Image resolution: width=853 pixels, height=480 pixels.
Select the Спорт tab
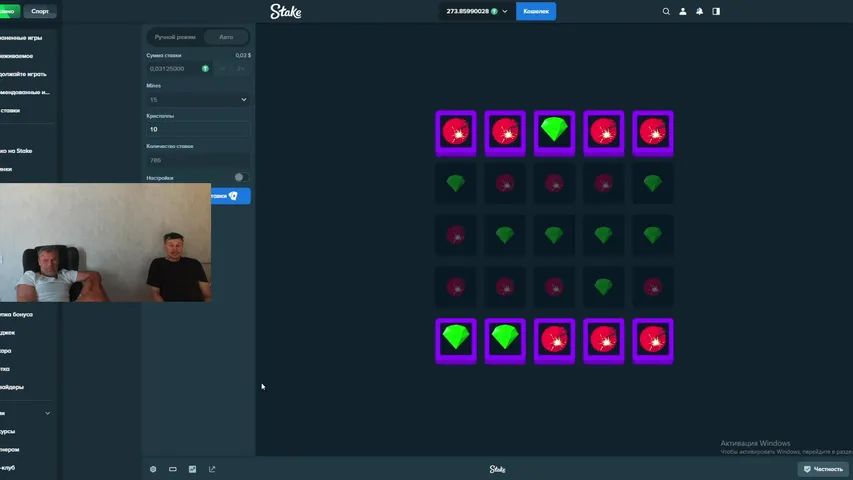click(x=40, y=11)
